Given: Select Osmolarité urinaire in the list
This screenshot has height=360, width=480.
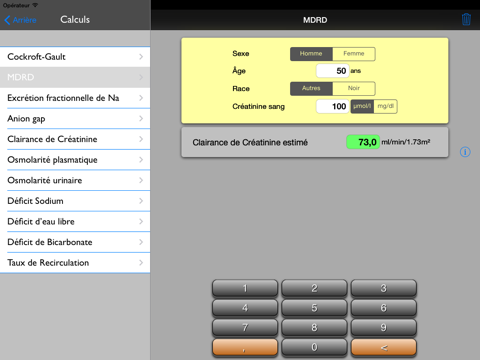Looking at the screenshot, I should point(75,180).
